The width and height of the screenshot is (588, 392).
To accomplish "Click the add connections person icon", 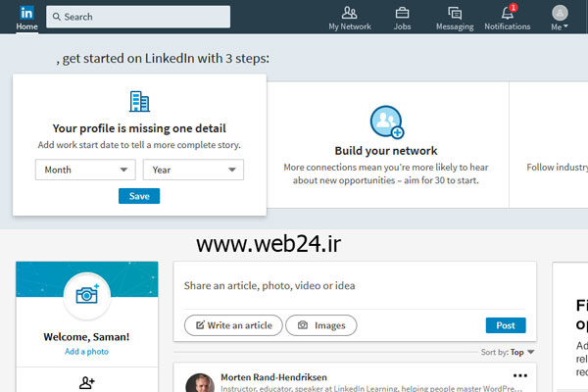I will (87, 382).
